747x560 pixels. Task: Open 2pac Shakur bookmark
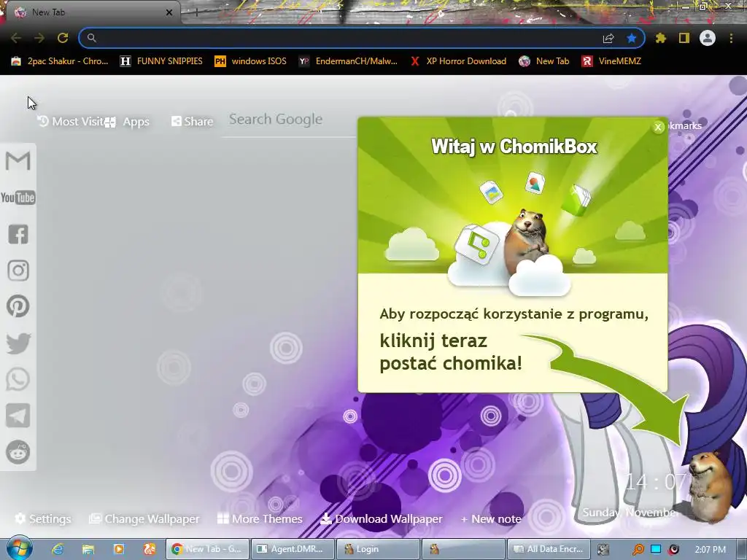coord(60,61)
